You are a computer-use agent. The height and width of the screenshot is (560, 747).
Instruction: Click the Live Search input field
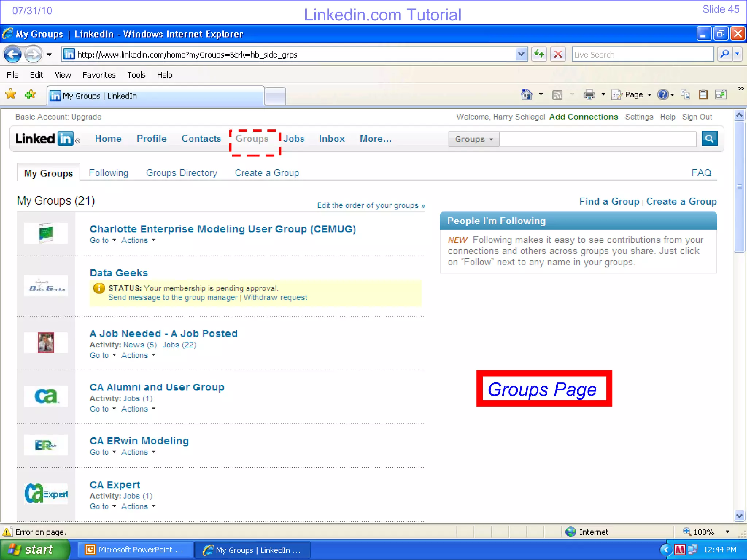[x=642, y=55]
